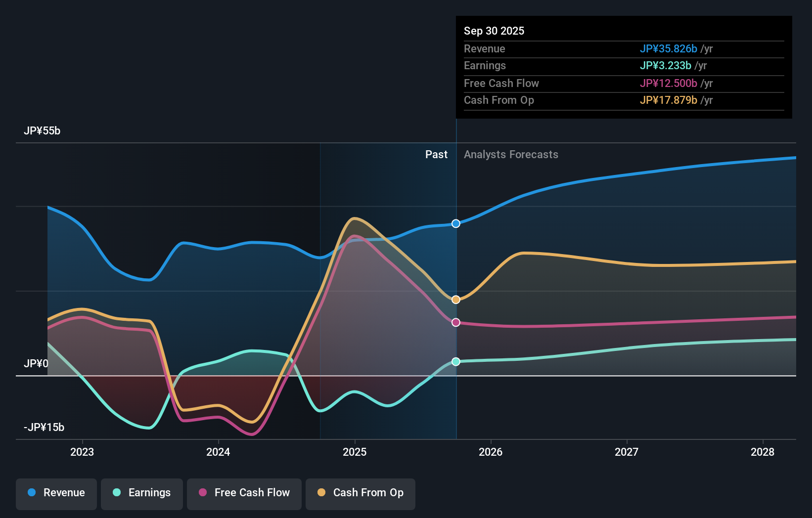812x518 pixels.
Task: Open the Sep 30 2025 tooltip header
Action: (494, 31)
